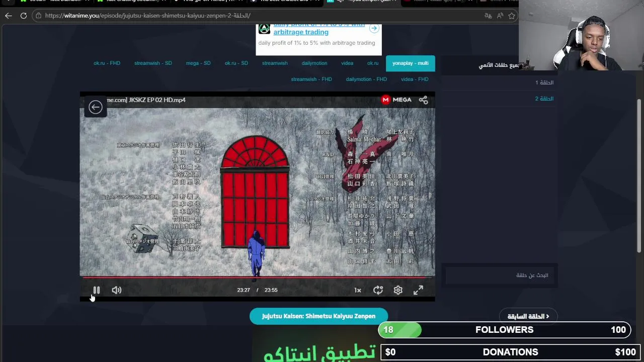The image size is (644, 362).
Task: Open the 1x playback speed control
Action: (357, 290)
